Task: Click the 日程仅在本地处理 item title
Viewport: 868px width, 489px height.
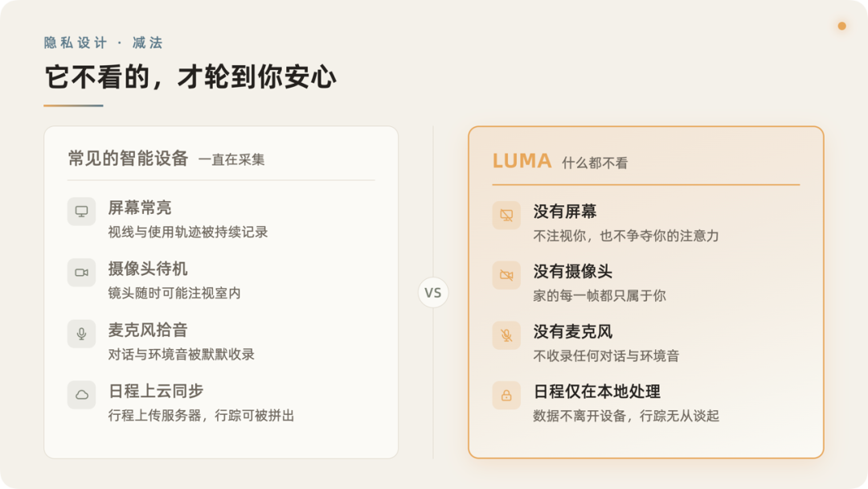Action: (596, 392)
